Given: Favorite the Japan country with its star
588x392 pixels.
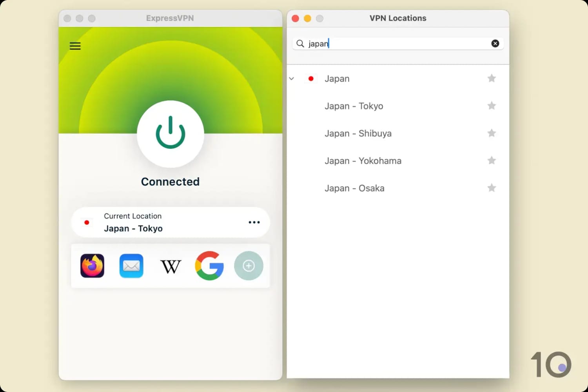Looking at the screenshot, I should pos(492,78).
